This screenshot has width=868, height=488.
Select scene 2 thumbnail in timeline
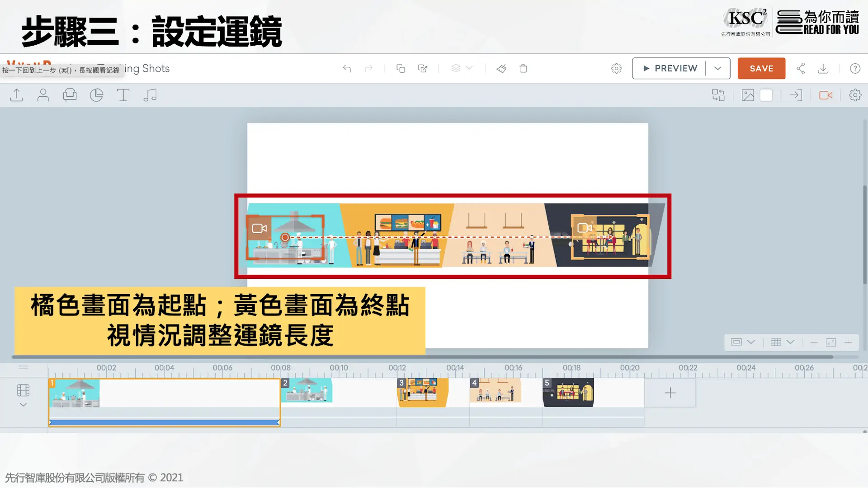coord(307,390)
